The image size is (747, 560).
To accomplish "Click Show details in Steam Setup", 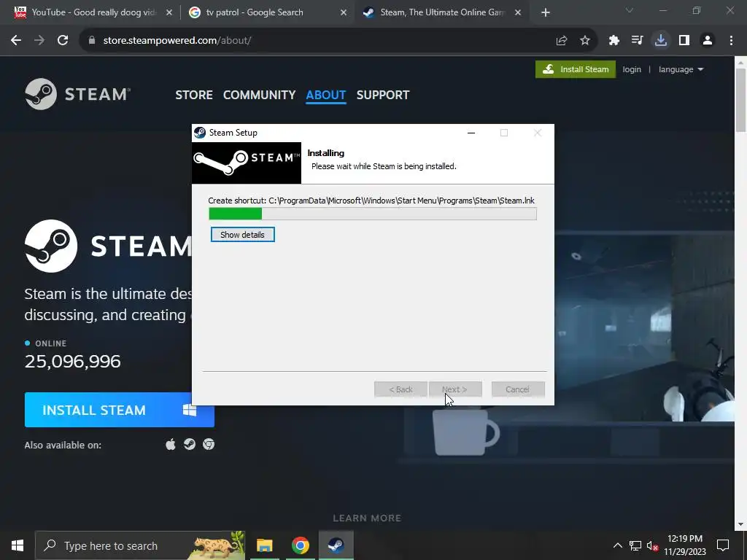I will pos(242,234).
